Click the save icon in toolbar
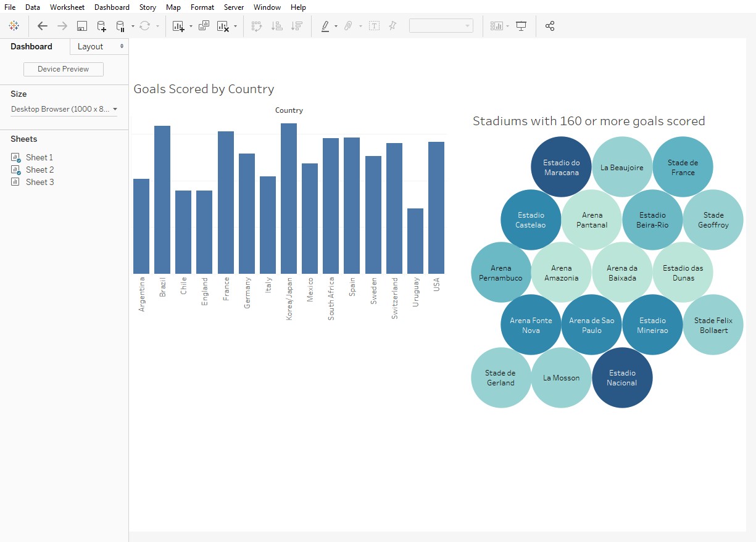This screenshot has height=542, width=756. (x=82, y=26)
